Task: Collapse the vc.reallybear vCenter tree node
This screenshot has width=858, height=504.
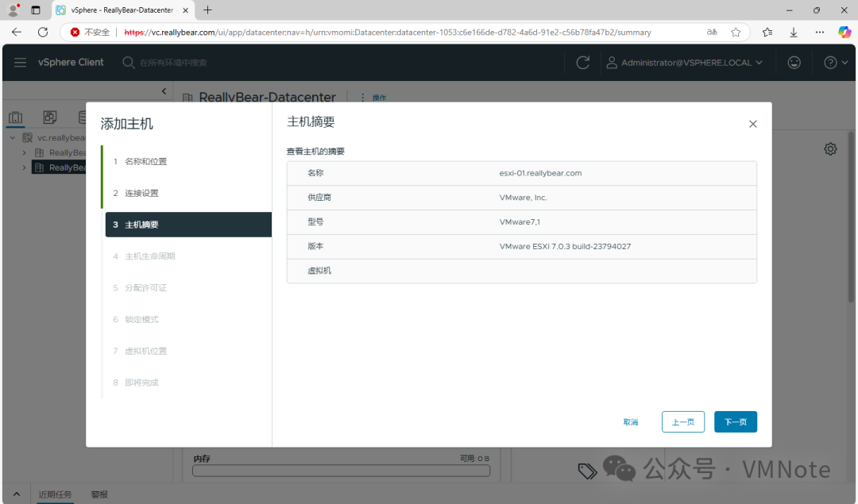Action: pyautogui.click(x=13, y=138)
